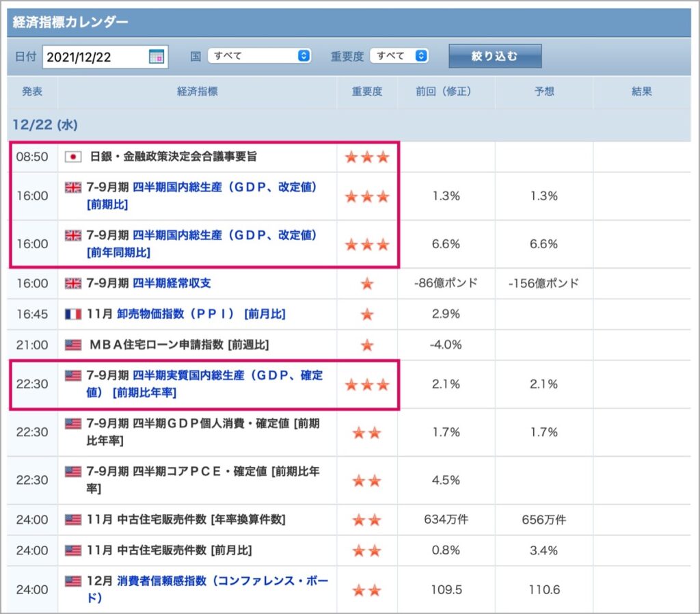Click US flag on 年率換算件数 row
Image resolution: width=700 pixels, height=614 pixels.
[x=72, y=520]
